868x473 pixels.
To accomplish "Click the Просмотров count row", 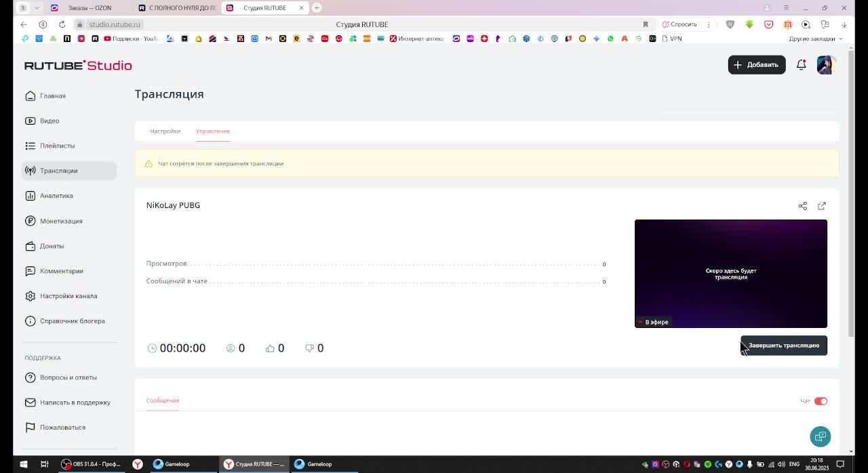I will tap(376, 264).
